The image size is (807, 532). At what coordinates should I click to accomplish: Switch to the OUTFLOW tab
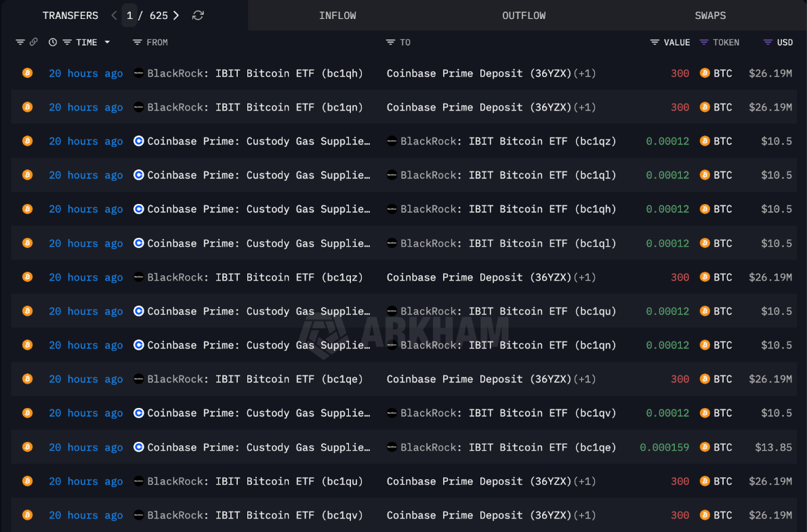click(x=524, y=16)
